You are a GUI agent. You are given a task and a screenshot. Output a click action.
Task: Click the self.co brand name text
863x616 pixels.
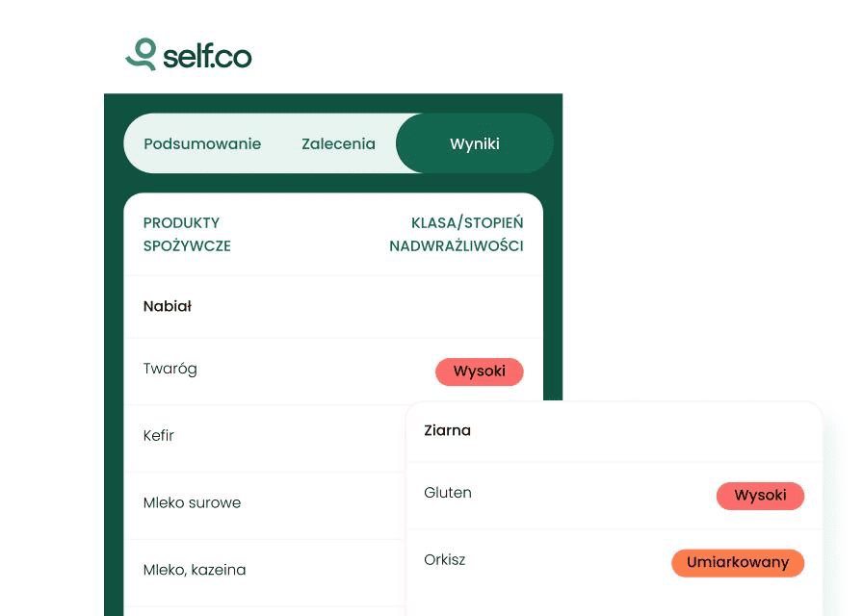pyautogui.click(x=207, y=56)
